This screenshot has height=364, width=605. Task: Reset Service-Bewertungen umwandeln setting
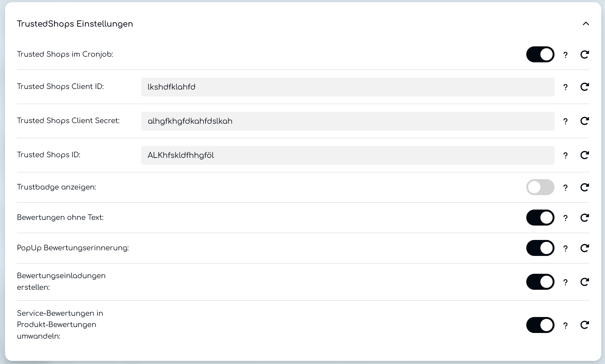pos(584,325)
